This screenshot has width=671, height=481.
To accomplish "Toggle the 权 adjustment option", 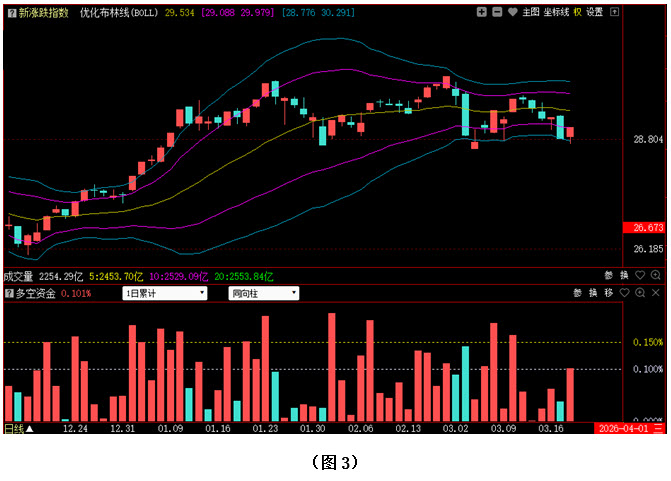I will pos(578,12).
